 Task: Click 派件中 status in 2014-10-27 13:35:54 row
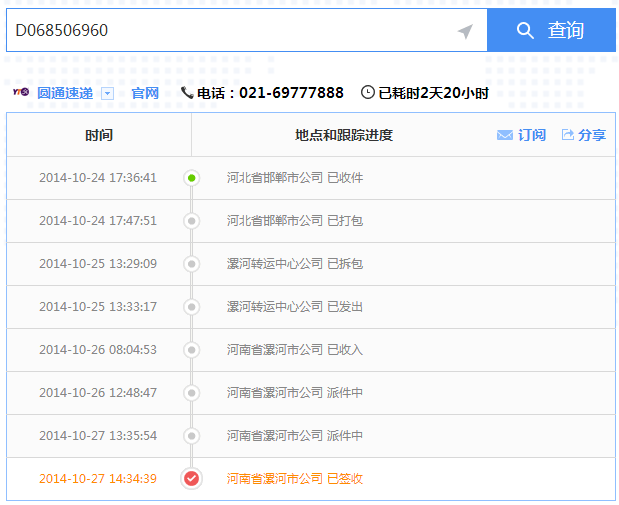[345, 436]
